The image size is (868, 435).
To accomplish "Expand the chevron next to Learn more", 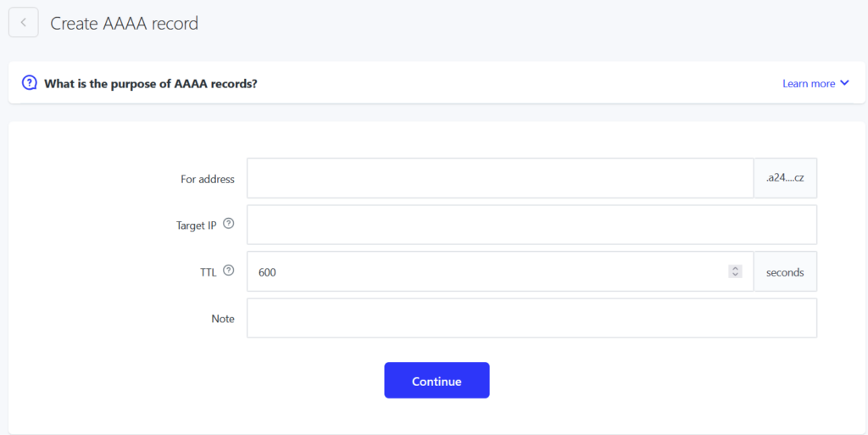I will [x=844, y=84].
